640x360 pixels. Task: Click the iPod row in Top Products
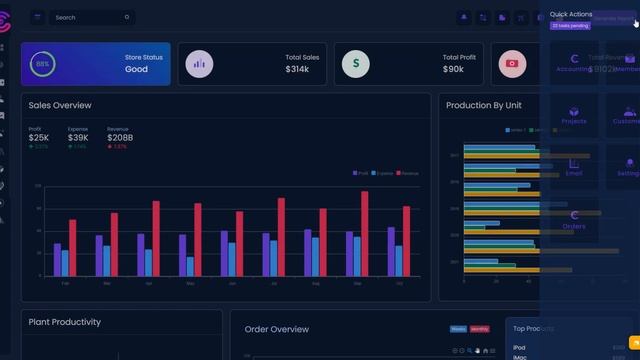pyautogui.click(x=569, y=348)
